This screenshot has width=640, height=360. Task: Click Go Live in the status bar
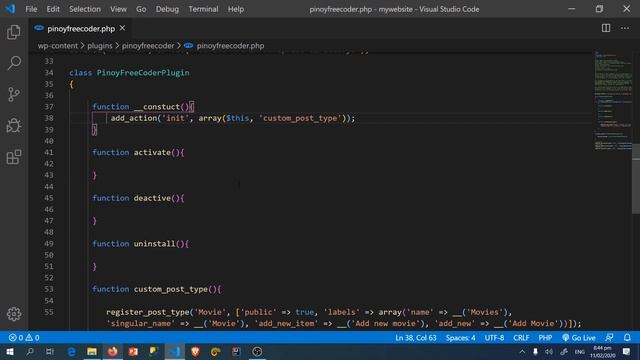click(579, 338)
